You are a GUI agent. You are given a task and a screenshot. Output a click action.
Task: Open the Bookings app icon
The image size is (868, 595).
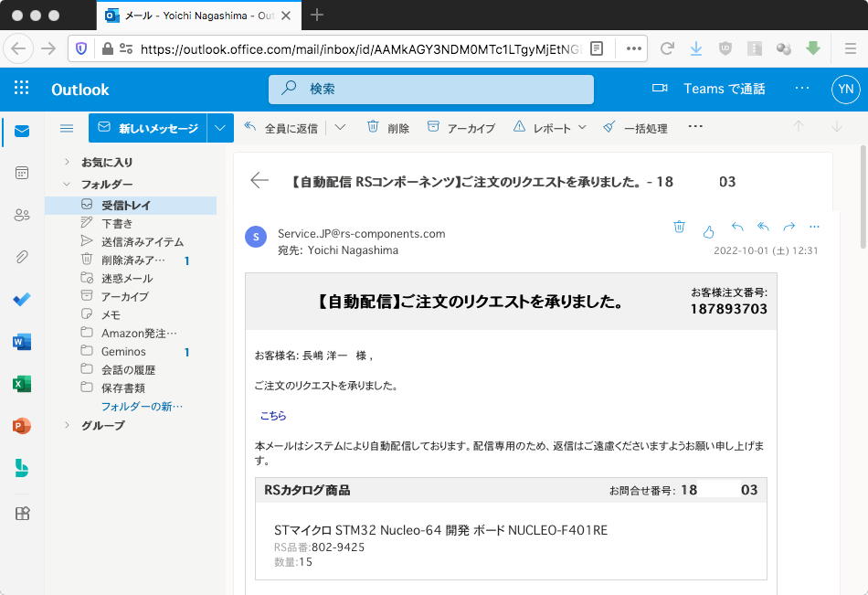pos(22,468)
